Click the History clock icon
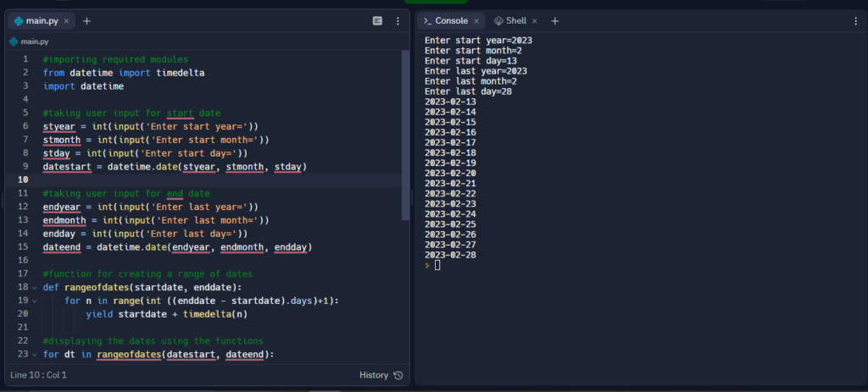This screenshot has width=868, height=392. point(398,375)
